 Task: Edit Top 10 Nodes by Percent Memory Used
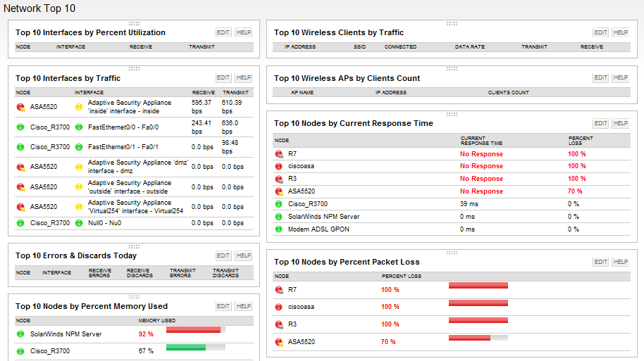[x=223, y=306]
